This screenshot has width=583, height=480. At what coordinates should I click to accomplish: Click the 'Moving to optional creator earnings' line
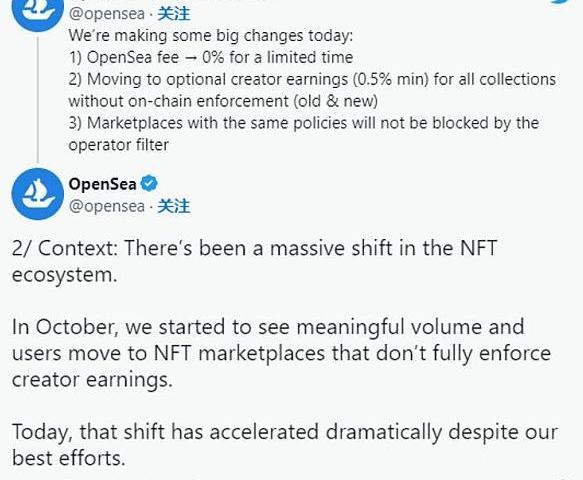point(312,80)
